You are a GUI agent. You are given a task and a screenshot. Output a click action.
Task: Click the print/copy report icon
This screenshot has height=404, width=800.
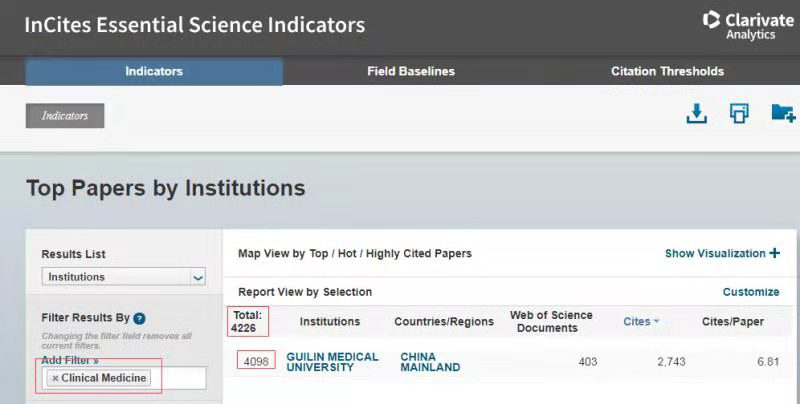[739, 113]
